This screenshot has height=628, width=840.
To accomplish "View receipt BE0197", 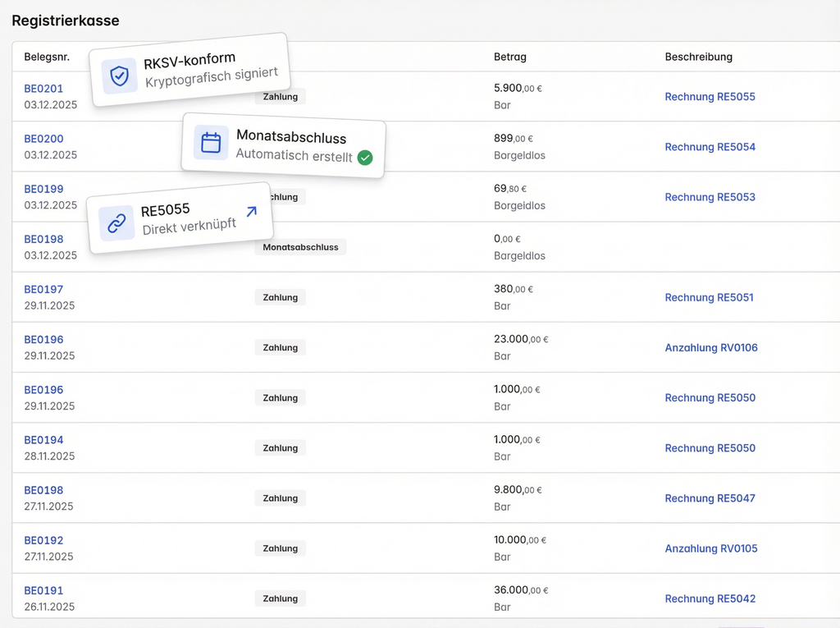I will pyautogui.click(x=43, y=289).
